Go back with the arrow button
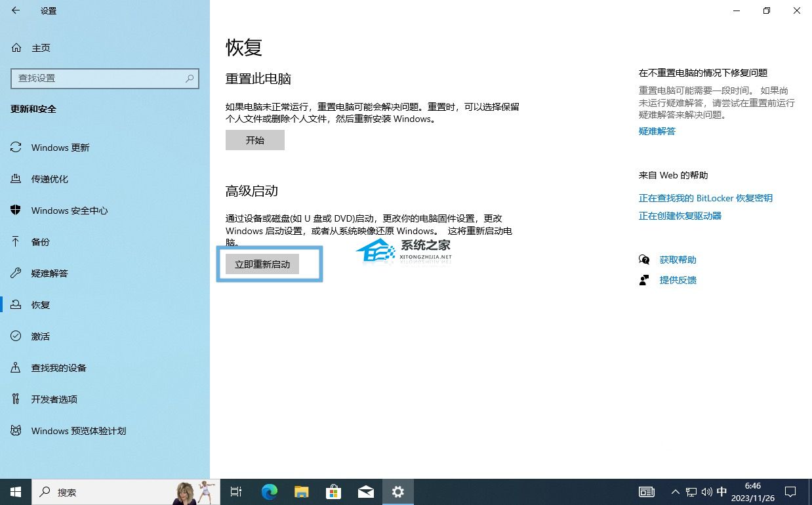The height and width of the screenshot is (505, 812). pyautogui.click(x=16, y=10)
